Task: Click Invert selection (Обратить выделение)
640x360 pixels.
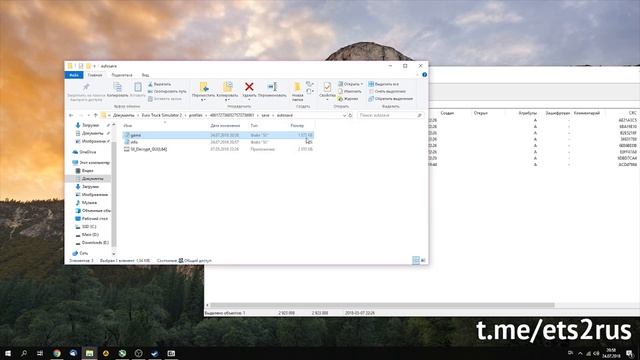Action: click(391, 99)
